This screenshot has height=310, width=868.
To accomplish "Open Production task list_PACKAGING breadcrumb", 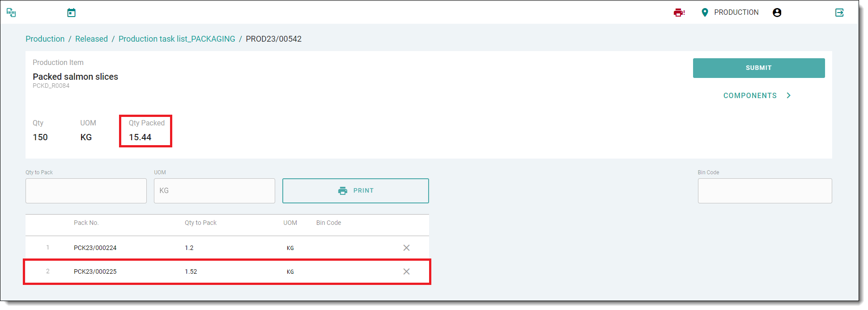I will (177, 39).
